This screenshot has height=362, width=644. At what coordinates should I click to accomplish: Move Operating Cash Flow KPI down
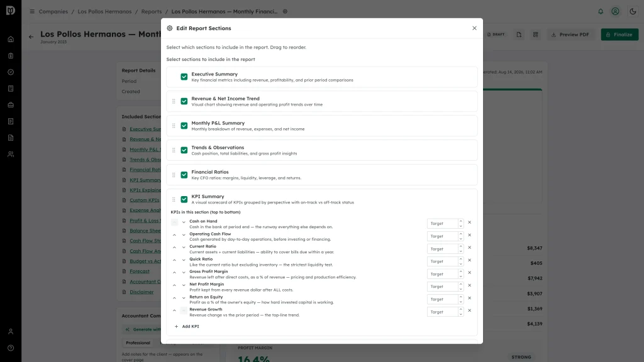pyautogui.click(x=184, y=235)
